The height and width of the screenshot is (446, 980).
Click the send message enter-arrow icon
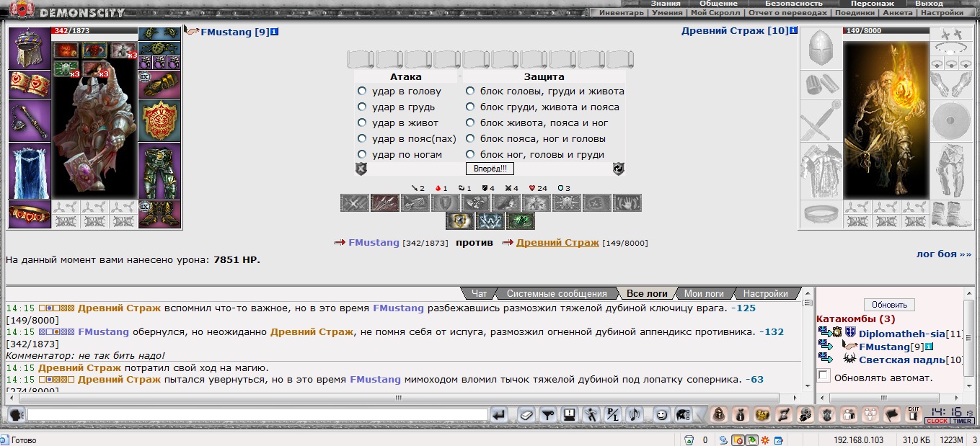click(499, 414)
